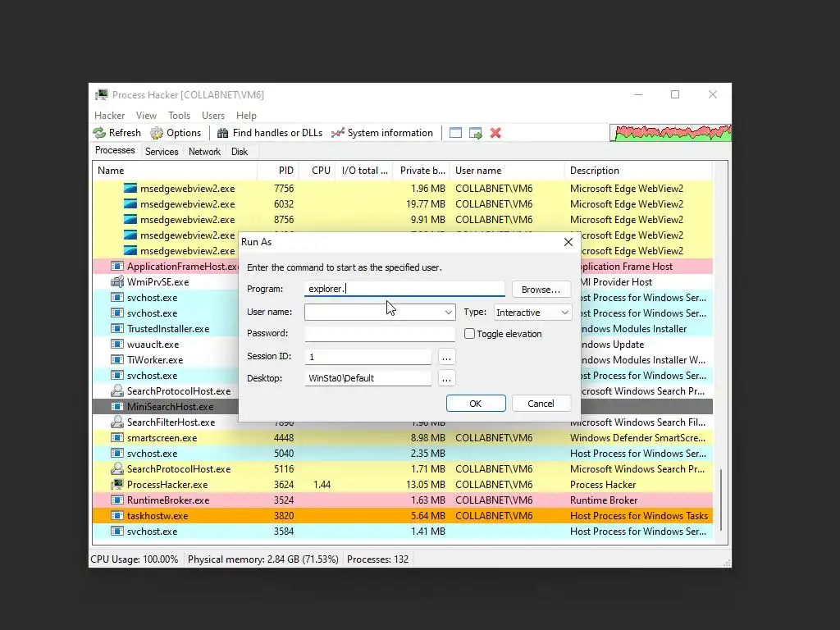
Task: Switch to the Disk tab
Action: (240, 152)
